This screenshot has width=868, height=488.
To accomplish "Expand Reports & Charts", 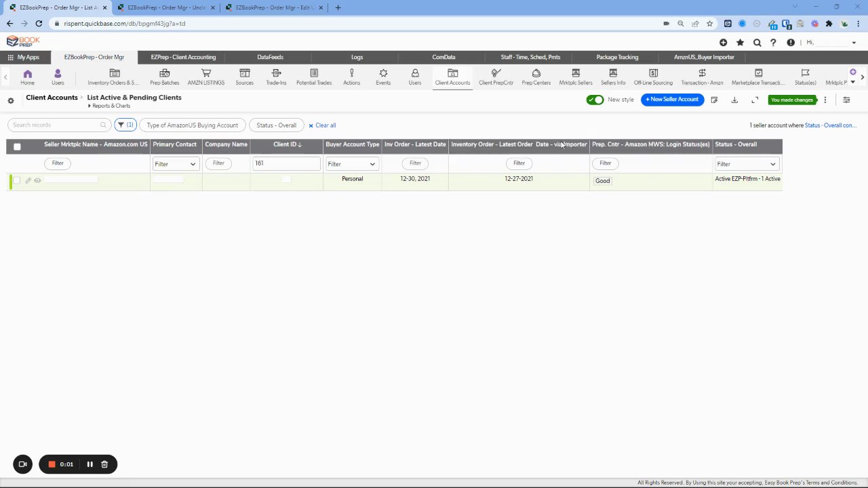I will click(109, 106).
